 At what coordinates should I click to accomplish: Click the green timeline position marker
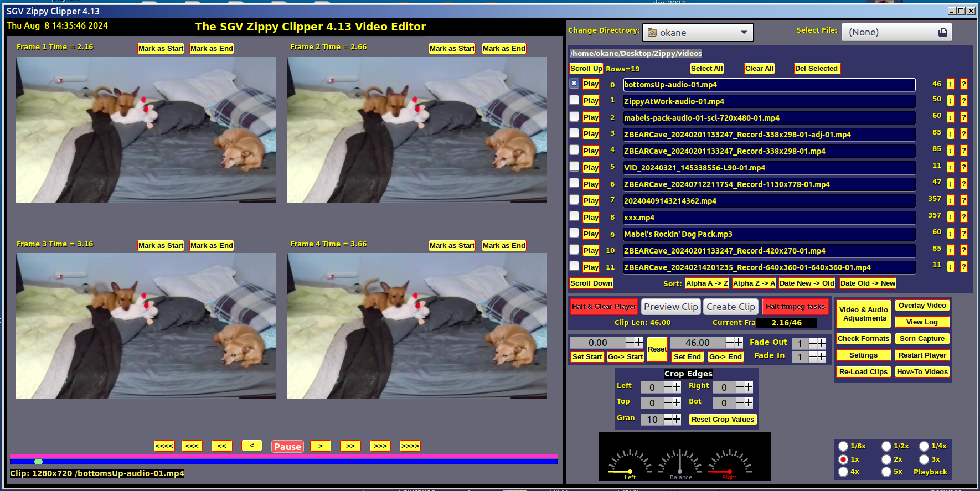tap(38, 461)
